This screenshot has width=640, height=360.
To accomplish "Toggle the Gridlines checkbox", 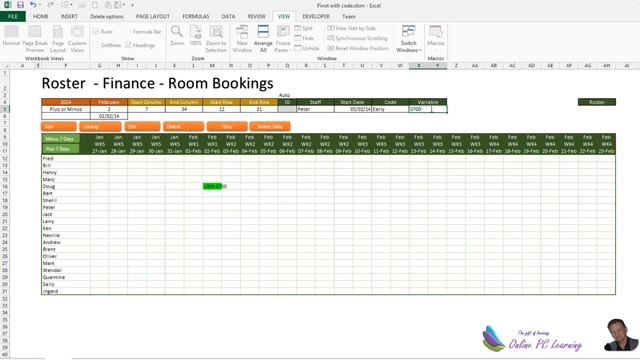I will 96,45.
